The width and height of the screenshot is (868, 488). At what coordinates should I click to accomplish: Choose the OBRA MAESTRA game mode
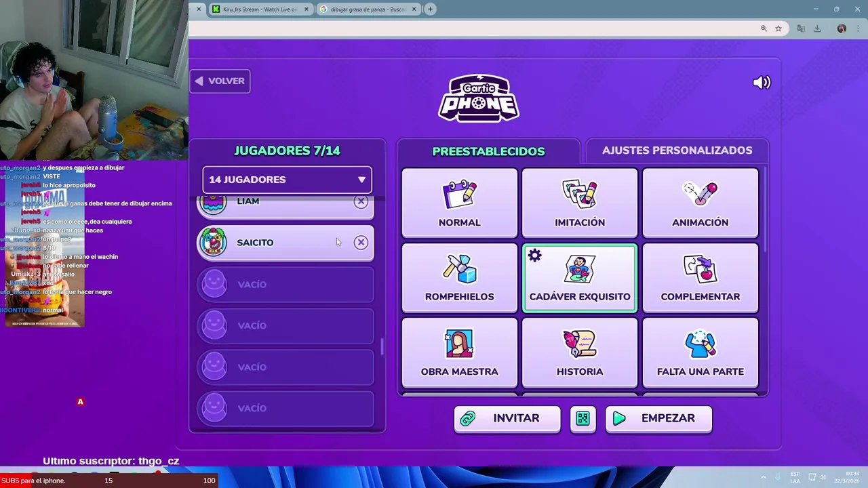click(x=459, y=352)
